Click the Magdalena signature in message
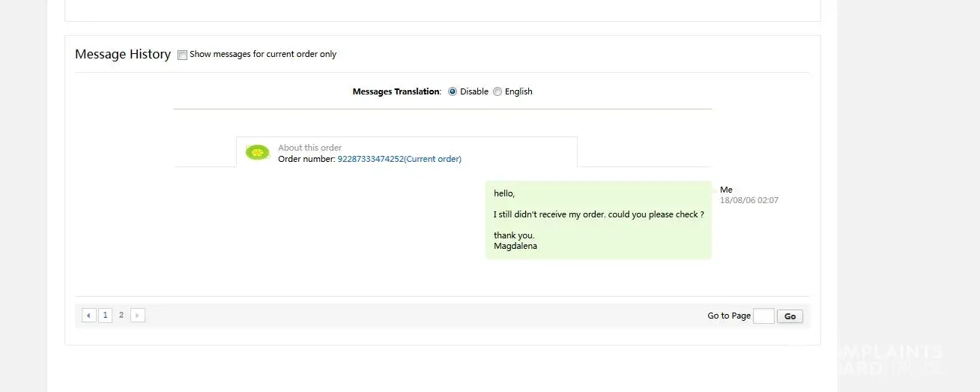 point(515,246)
